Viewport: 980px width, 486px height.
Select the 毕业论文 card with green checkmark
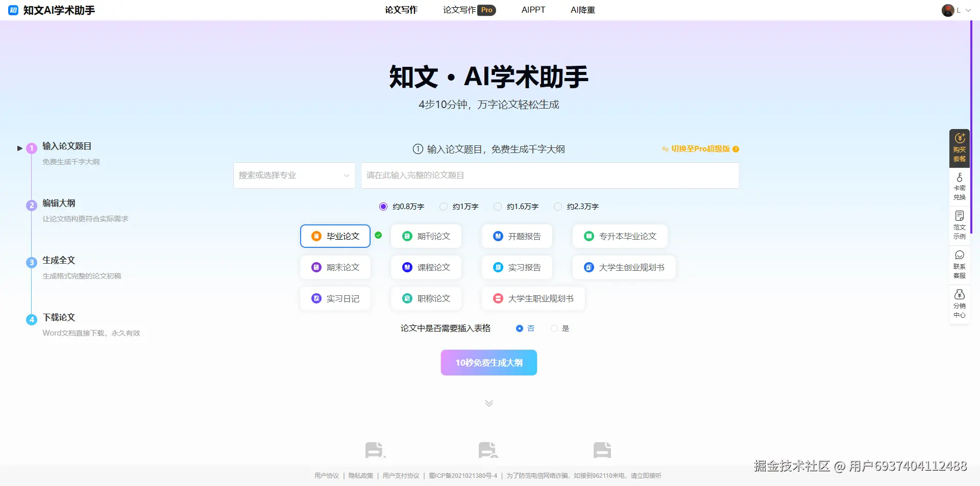pyautogui.click(x=335, y=236)
